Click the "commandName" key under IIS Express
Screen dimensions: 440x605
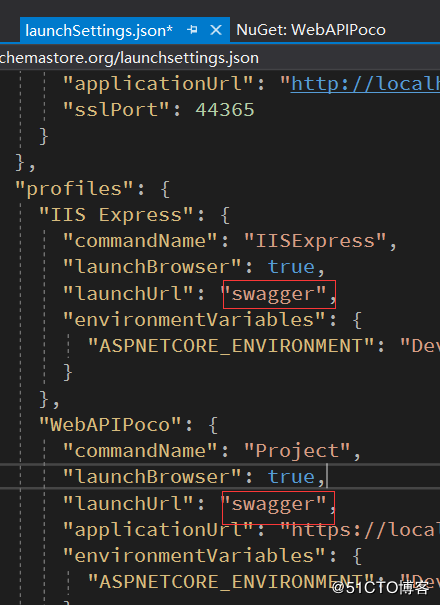tap(140, 241)
